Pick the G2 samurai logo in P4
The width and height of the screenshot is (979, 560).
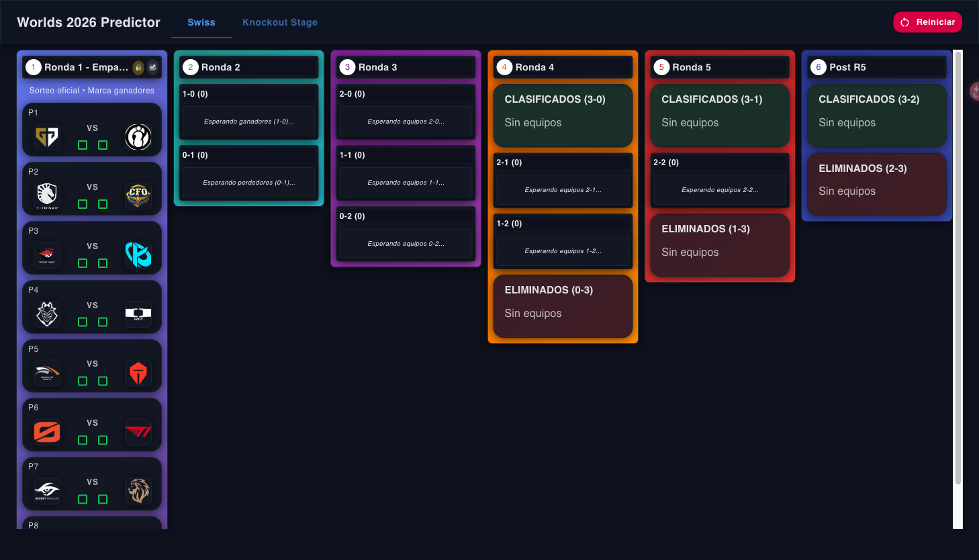click(47, 314)
